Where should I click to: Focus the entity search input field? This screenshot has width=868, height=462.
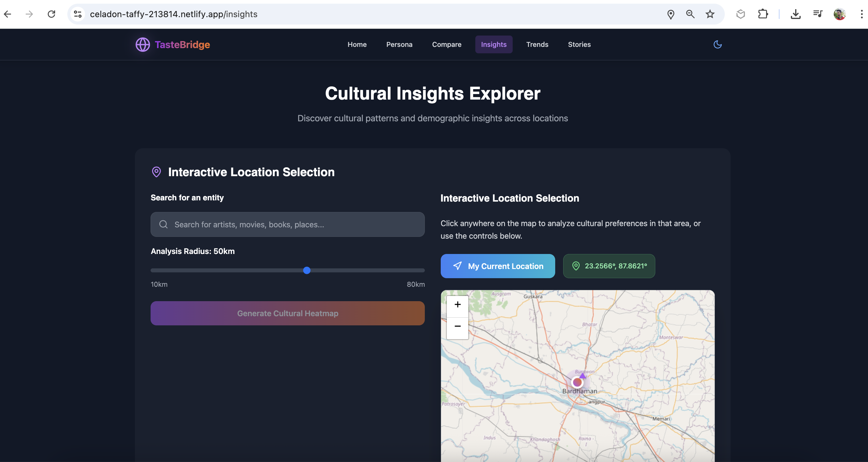[x=287, y=225]
